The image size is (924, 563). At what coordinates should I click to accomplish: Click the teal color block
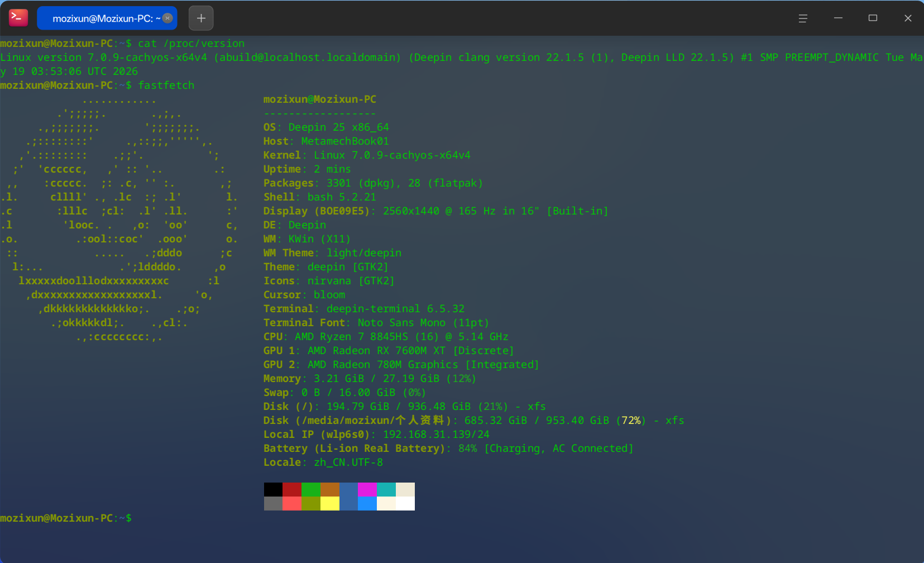pos(386,490)
